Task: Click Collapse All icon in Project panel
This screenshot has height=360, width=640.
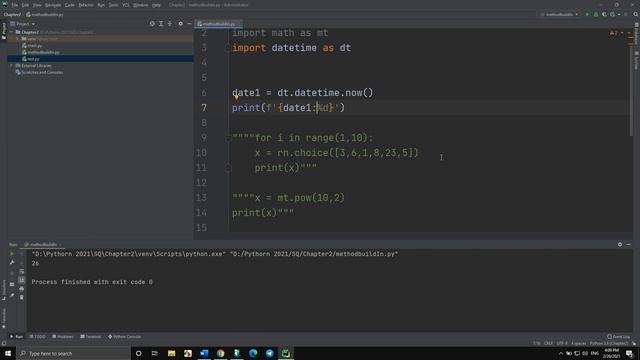Action: pos(170,24)
